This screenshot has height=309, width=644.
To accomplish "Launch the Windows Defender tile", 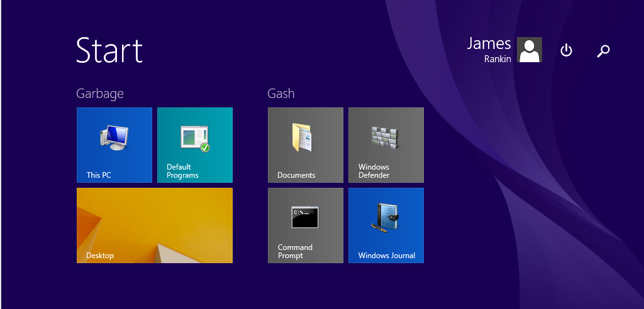I will tap(386, 145).
